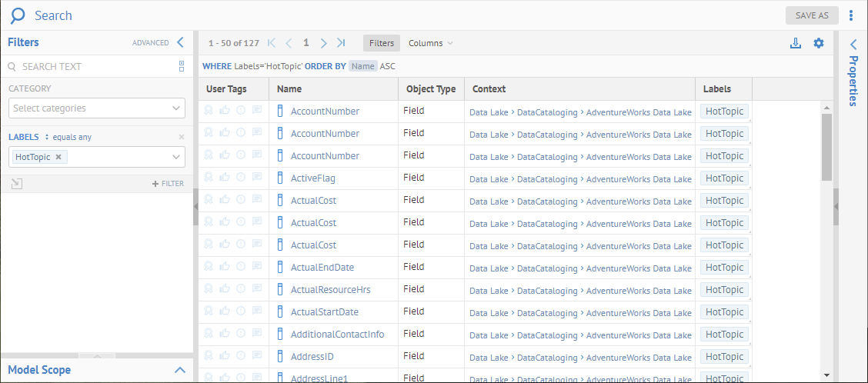Toggle the search text options icon

182,66
